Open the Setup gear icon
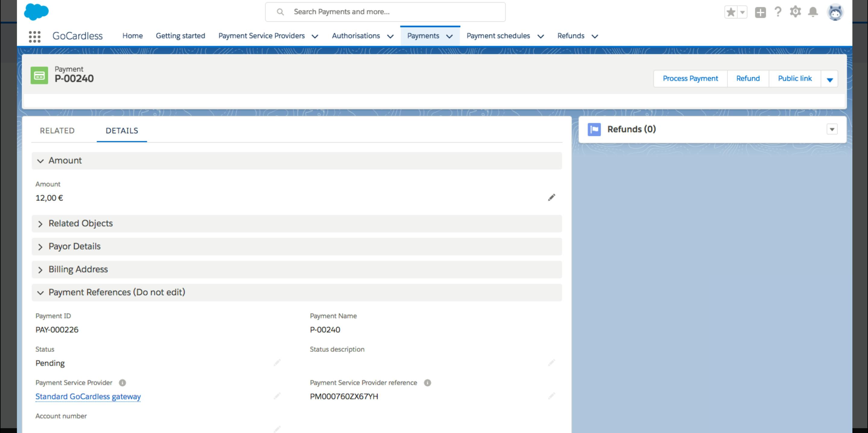868x433 pixels. 795,12
